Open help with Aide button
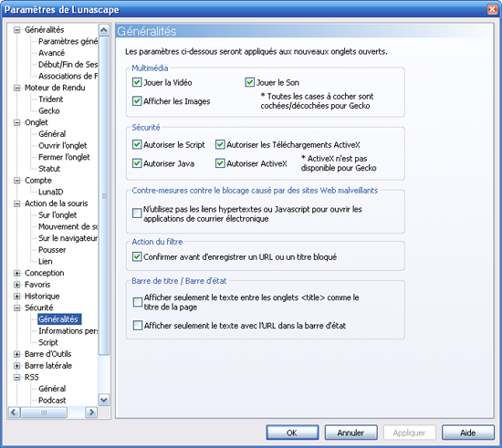The image size is (502, 448). tap(468, 432)
